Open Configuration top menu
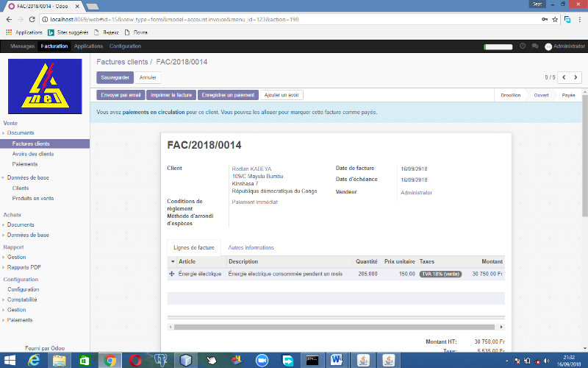This screenshot has height=368, width=588. tap(125, 46)
